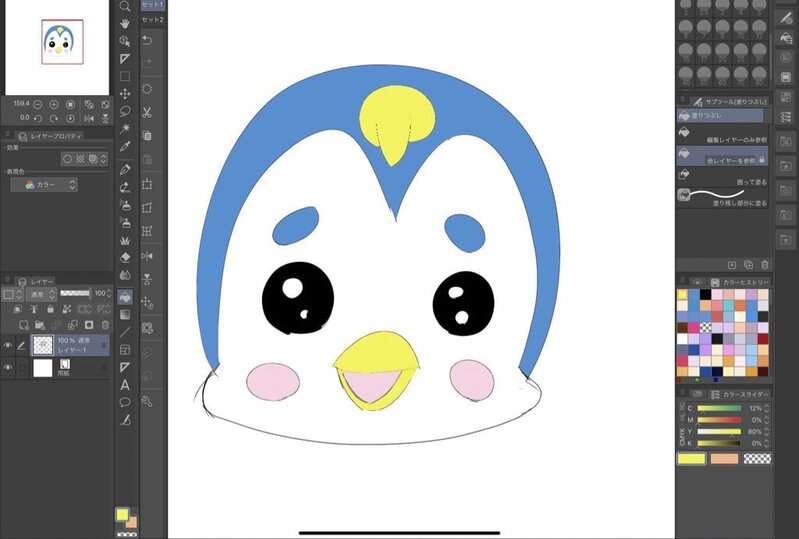Select the Hand move tool
Viewport: 799px width, 539px height.
pyautogui.click(x=125, y=23)
